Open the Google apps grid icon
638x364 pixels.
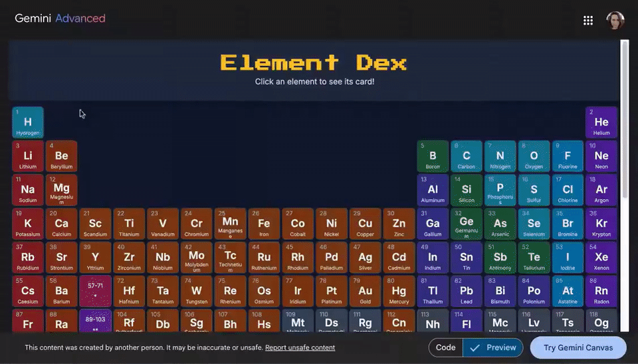587,21
